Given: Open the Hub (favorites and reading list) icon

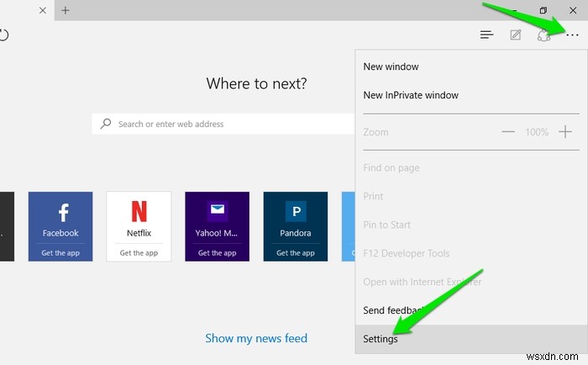Looking at the screenshot, I should [486, 35].
